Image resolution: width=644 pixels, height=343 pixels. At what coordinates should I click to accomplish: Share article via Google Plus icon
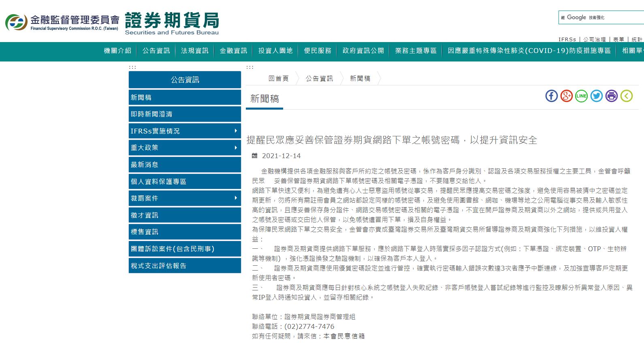click(x=566, y=96)
